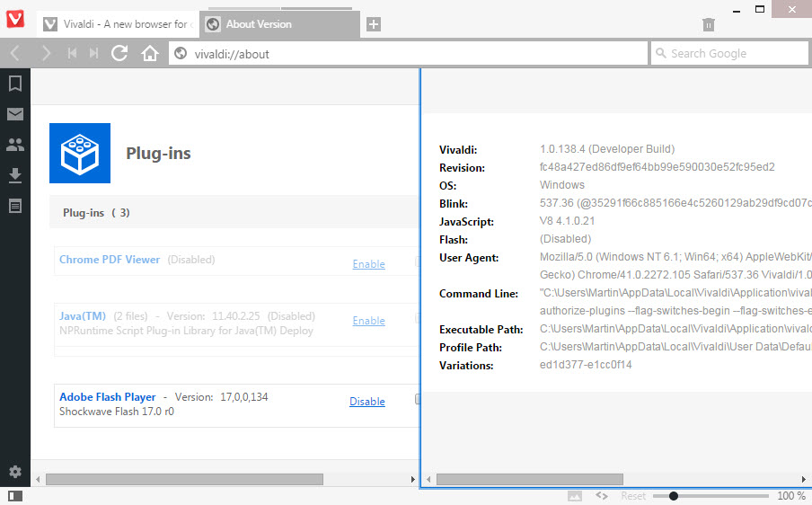The height and width of the screenshot is (505, 812).
Task: Click the Reset zoom button
Action: click(x=633, y=496)
